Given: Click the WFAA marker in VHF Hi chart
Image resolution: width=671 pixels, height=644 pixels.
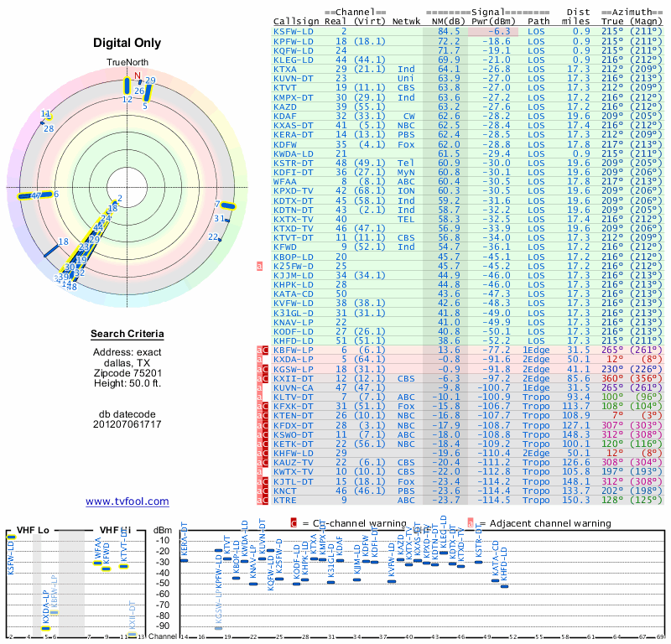Looking at the screenshot, I should (98, 563).
